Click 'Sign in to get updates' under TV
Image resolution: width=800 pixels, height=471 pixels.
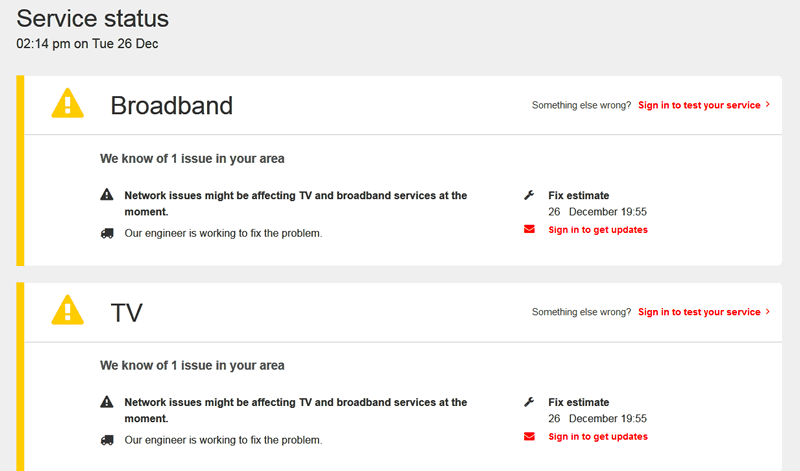point(598,437)
